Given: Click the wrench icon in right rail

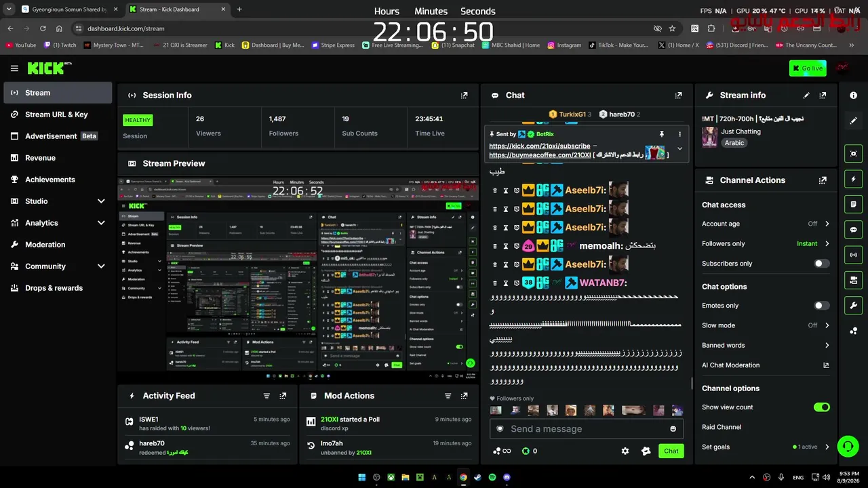Looking at the screenshot, I should click(x=854, y=306).
